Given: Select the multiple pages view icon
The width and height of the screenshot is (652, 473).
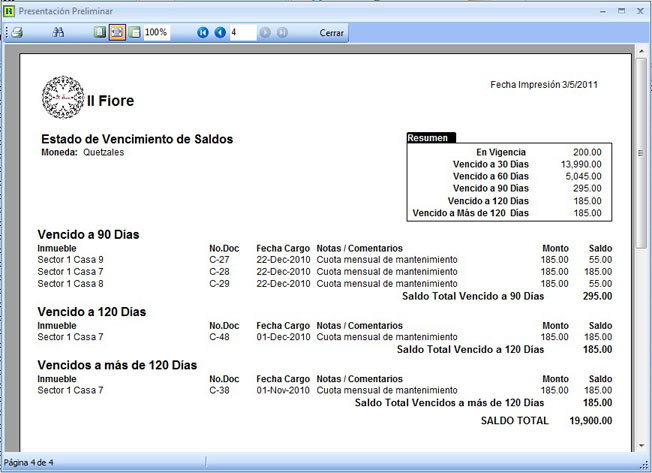Looking at the screenshot, I should coord(134,32).
